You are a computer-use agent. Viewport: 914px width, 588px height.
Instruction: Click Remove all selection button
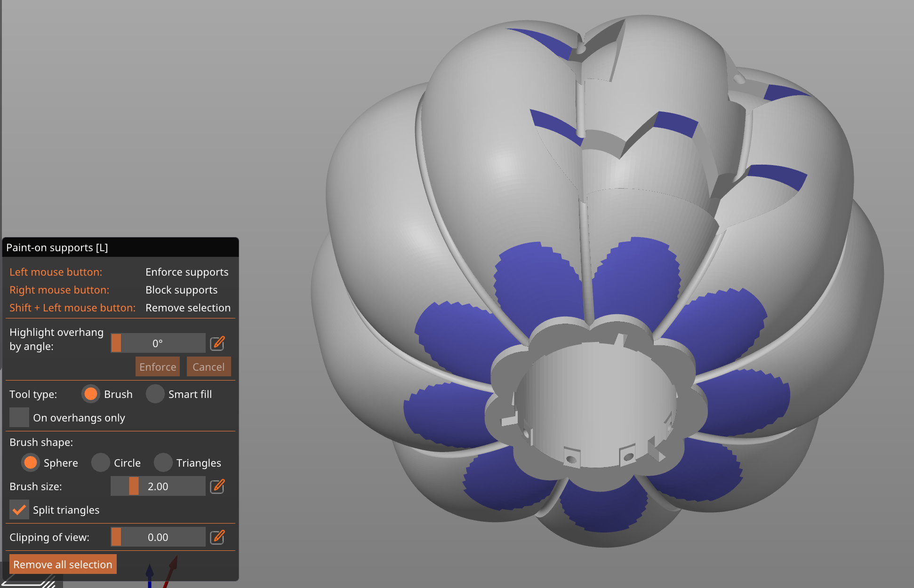pyautogui.click(x=63, y=564)
